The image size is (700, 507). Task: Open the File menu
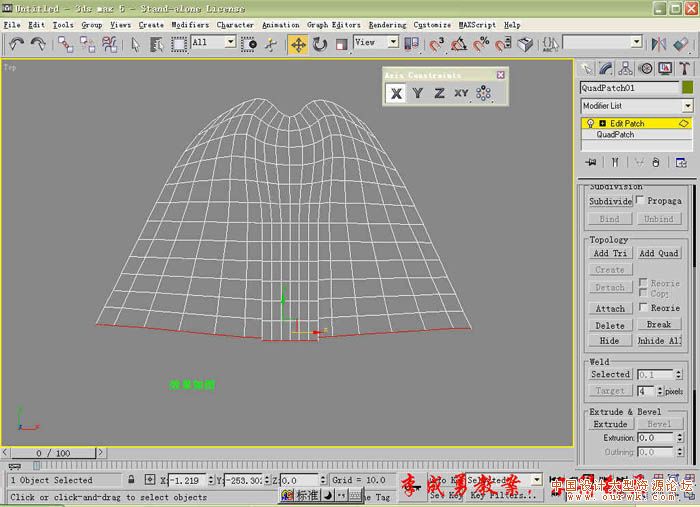tap(12, 25)
